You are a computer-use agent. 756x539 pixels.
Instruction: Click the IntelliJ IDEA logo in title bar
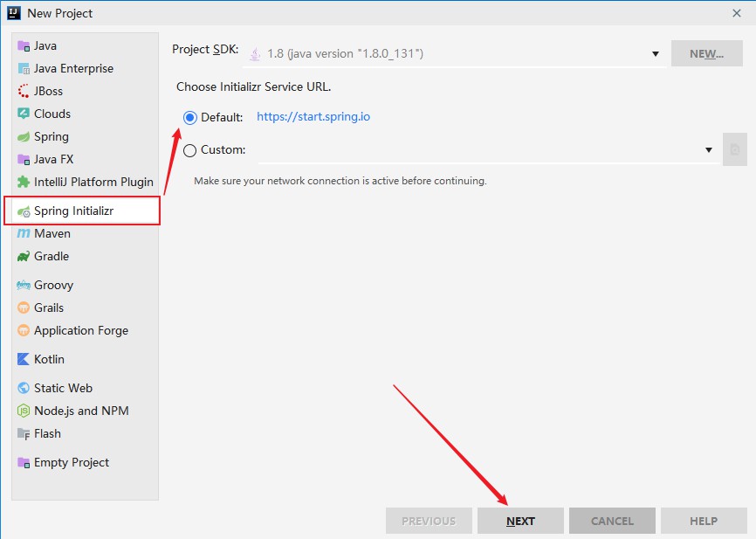(x=14, y=13)
